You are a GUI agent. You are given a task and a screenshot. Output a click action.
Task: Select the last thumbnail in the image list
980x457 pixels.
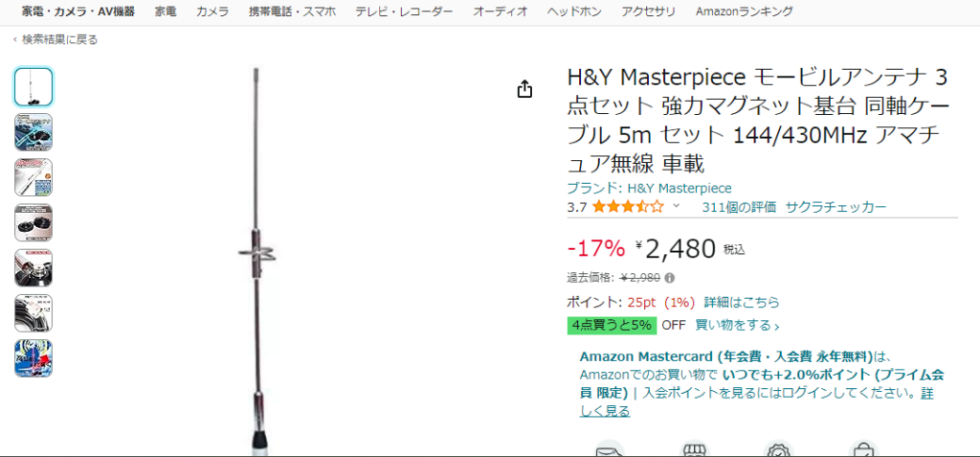[x=33, y=358]
